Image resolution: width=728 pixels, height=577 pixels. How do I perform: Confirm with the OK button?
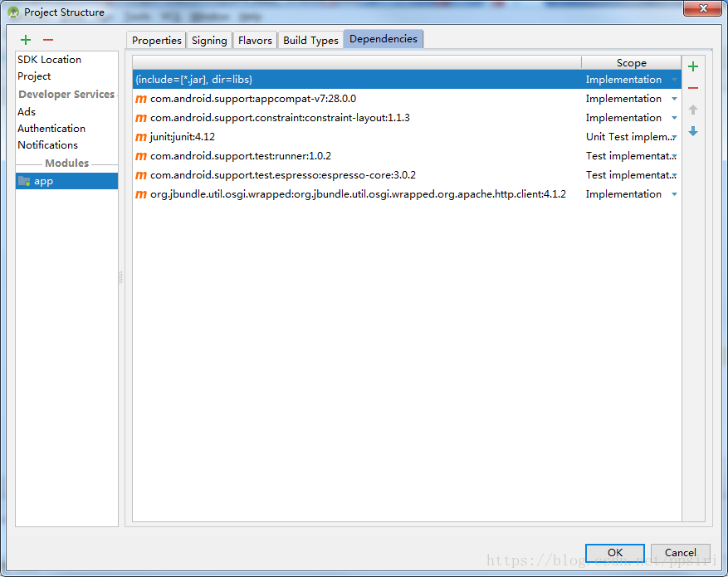click(x=615, y=552)
